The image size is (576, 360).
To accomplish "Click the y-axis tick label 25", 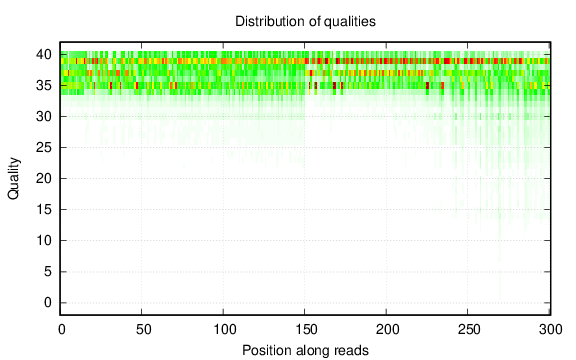I will (x=44, y=148).
